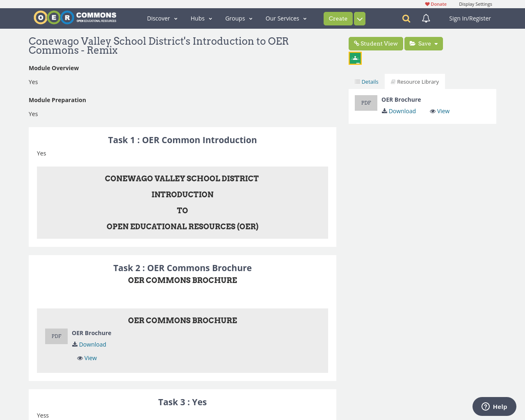
Task: Expand the Discover dropdown menu
Action: click(162, 18)
